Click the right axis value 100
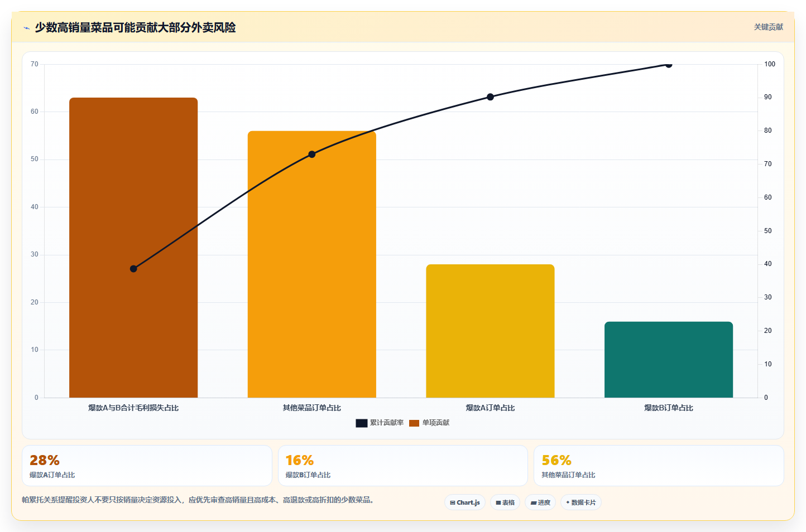This screenshot has height=532, width=806. (770, 64)
